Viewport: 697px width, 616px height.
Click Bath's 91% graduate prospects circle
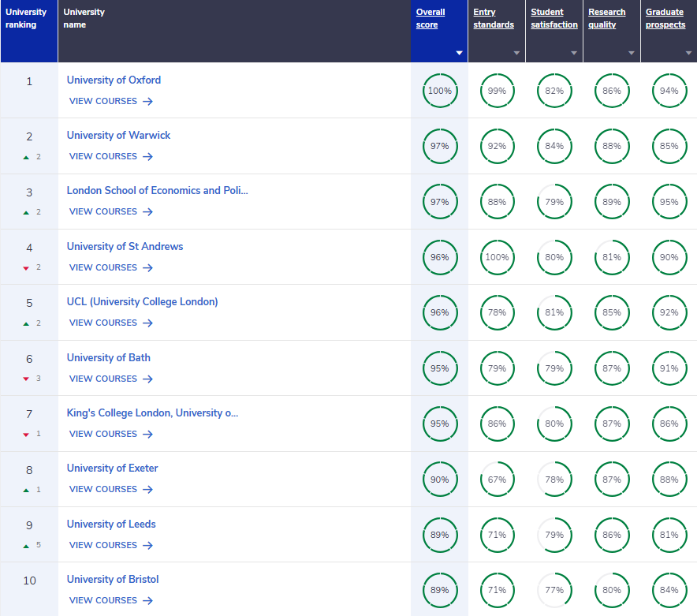click(x=669, y=368)
